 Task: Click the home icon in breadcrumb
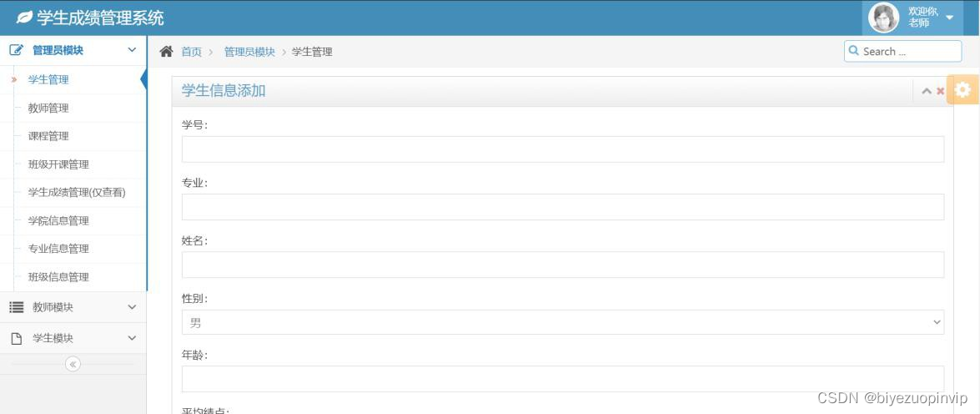pyautogui.click(x=166, y=51)
